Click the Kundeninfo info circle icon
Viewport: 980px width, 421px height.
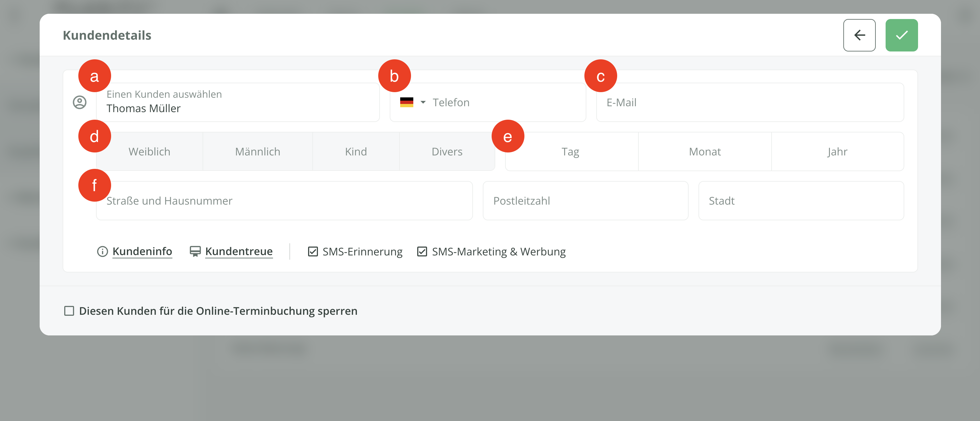click(102, 251)
